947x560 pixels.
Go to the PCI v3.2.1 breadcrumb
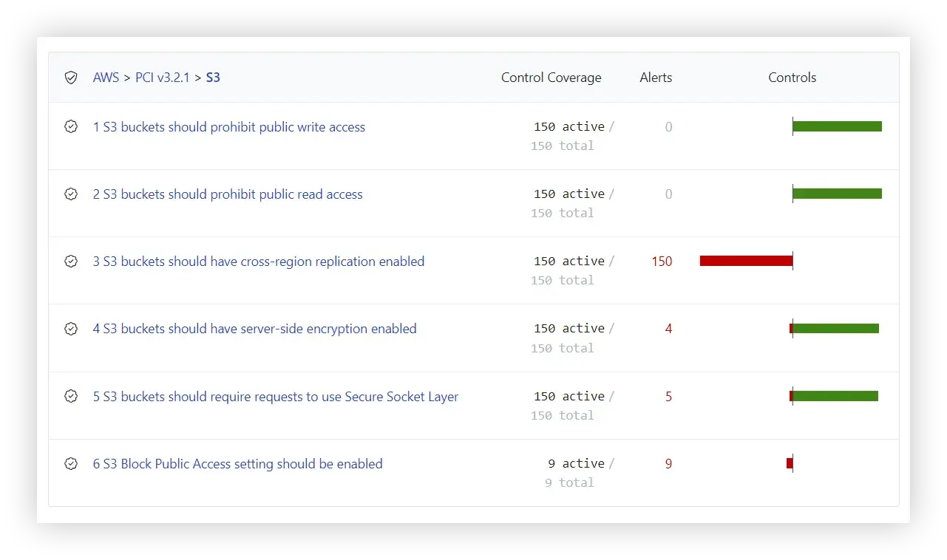coord(163,78)
